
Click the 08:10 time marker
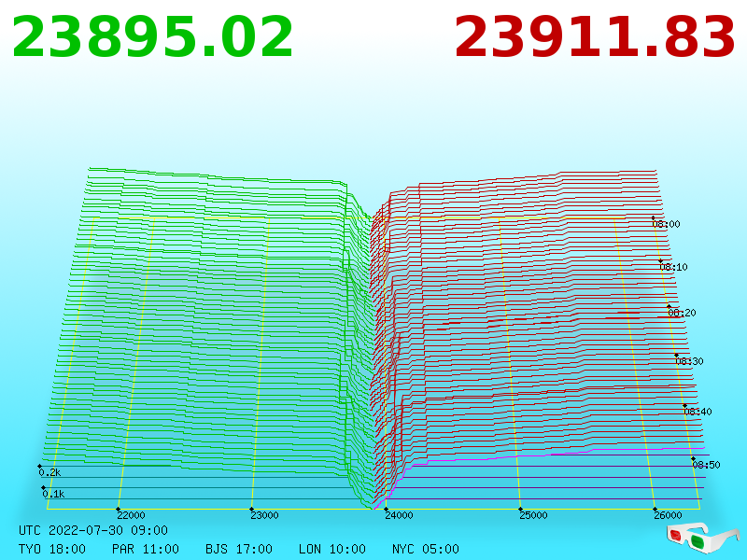[673, 267]
